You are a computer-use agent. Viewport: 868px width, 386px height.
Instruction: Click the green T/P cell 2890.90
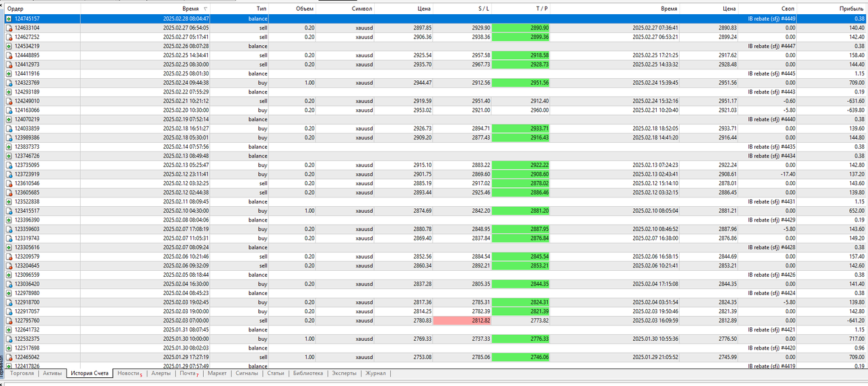[x=521, y=28]
